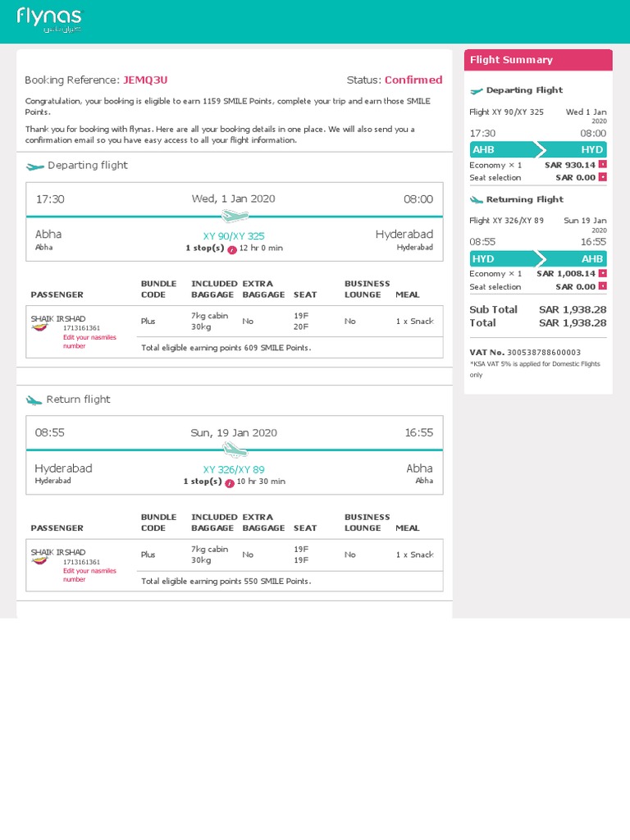Click the plane icon on the departing route line
This screenshot has height=840, width=630.
(235, 217)
